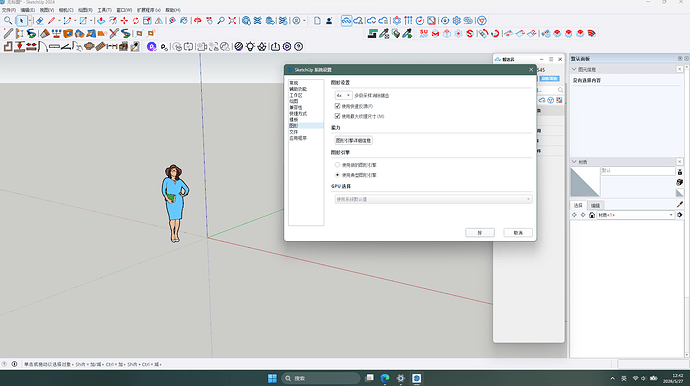
Task: Select the 使用典型图形引擎 radio button
Action: 337,175
